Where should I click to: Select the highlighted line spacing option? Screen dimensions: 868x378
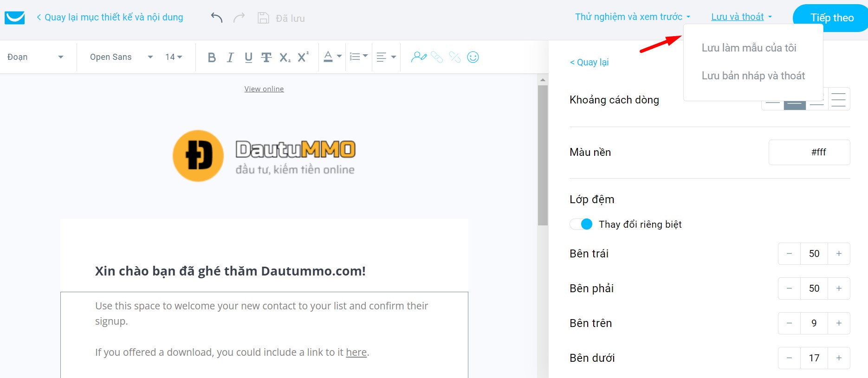pyautogui.click(x=795, y=105)
